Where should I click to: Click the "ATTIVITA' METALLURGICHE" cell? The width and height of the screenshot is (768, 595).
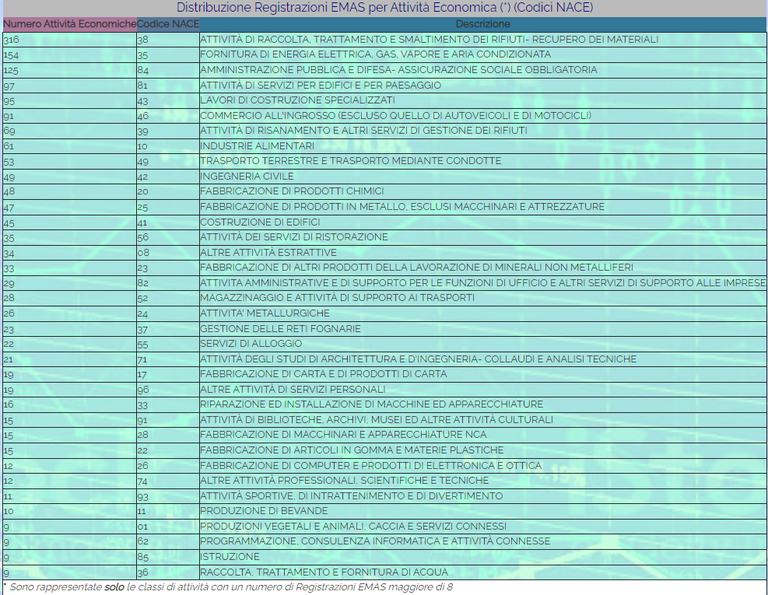click(x=259, y=313)
